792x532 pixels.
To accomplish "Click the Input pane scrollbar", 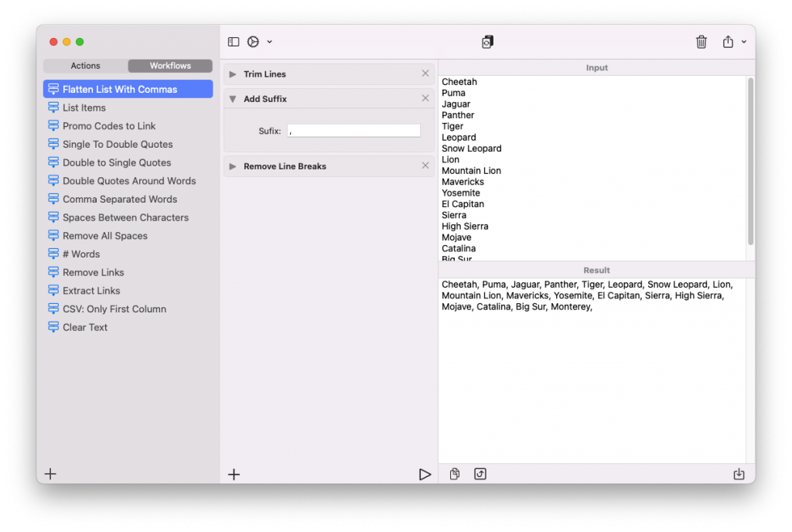I will [750, 162].
